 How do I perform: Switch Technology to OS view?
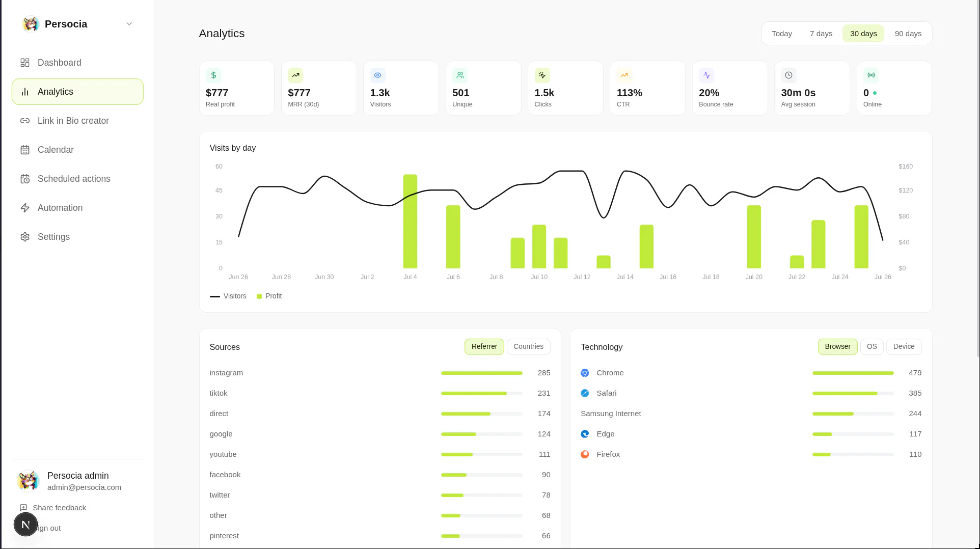[872, 347]
